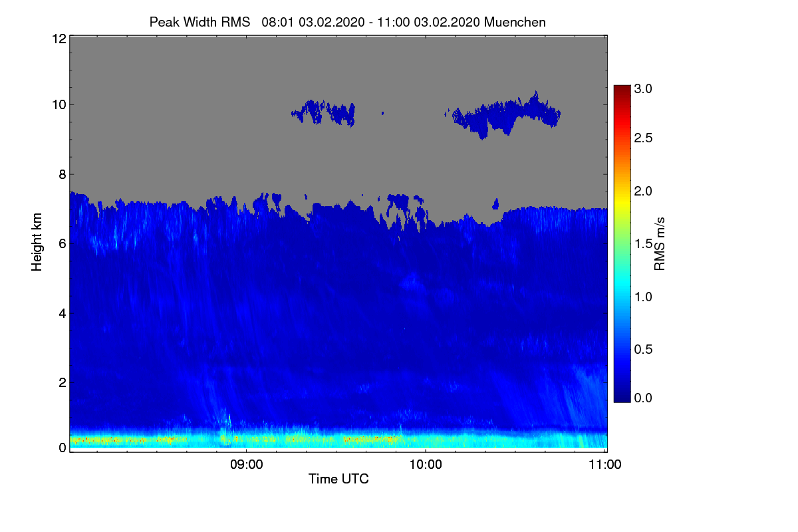Click the small cloud patch near 10 km at 09:30
This screenshot has width=798, height=532.
pyautogui.click(x=324, y=112)
